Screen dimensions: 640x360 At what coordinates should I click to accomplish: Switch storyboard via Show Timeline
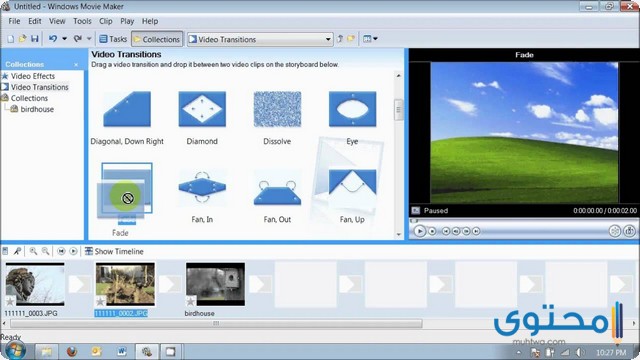point(114,251)
